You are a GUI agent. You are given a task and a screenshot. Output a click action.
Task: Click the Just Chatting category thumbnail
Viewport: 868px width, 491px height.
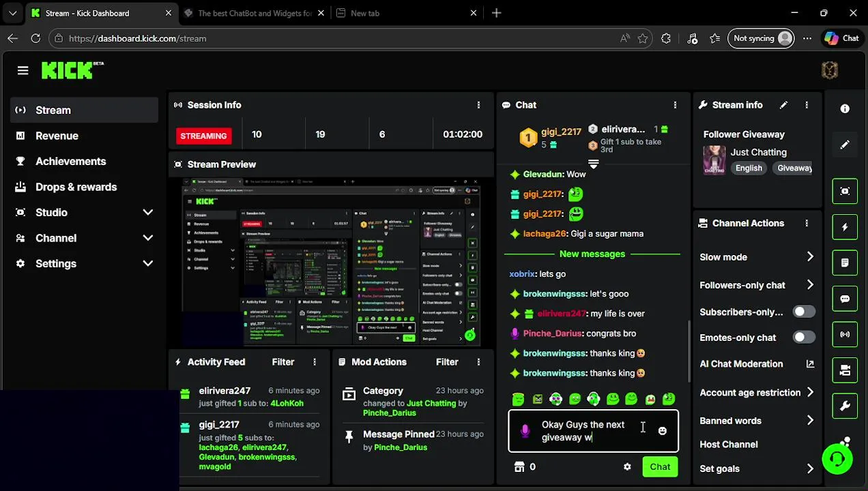click(714, 160)
